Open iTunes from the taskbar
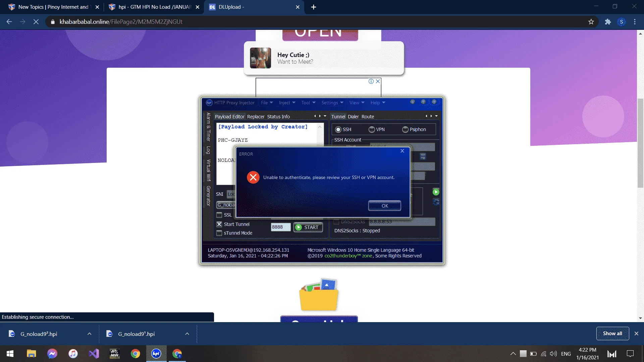Image resolution: width=644 pixels, height=362 pixels. pyautogui.click(x=73, y=354)
